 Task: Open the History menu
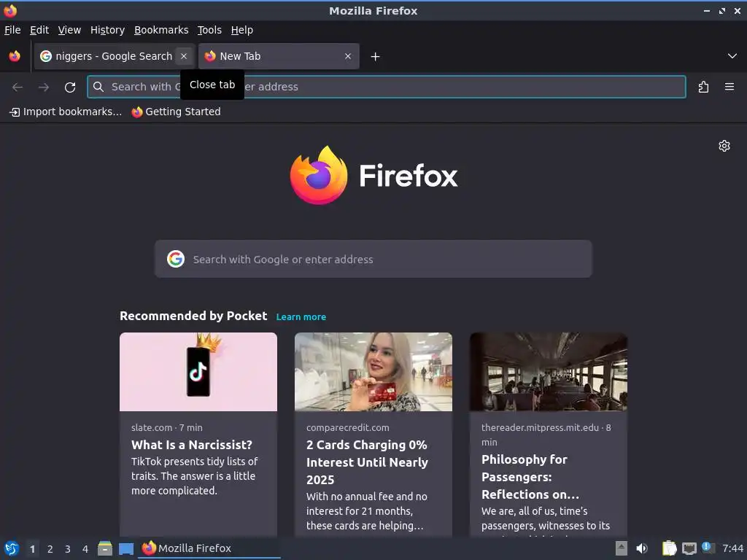click(108, 30)
